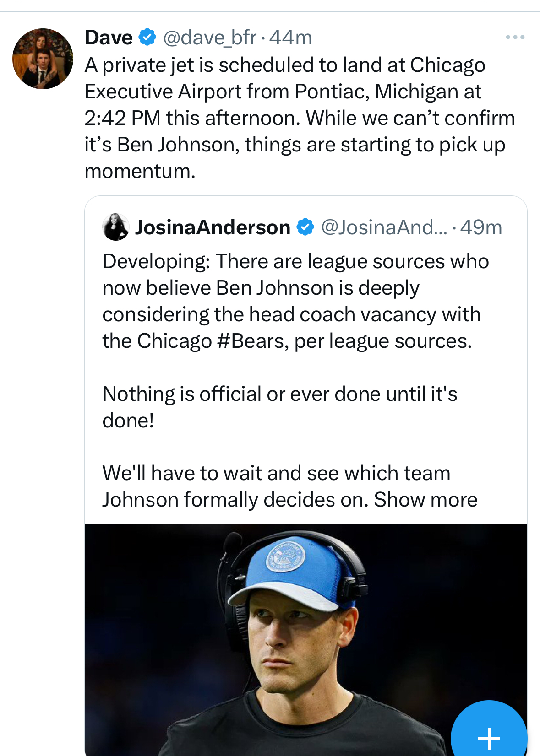This screenshot has height=756, width=540.
Task: Open the JosinaAnderson display name
Action: tap(213, 227)
